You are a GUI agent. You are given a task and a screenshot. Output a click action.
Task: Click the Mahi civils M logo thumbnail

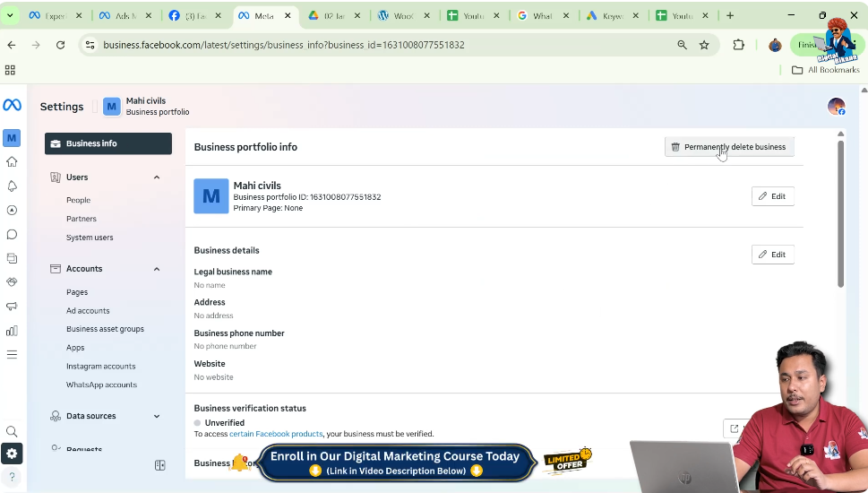coord(211,196)
